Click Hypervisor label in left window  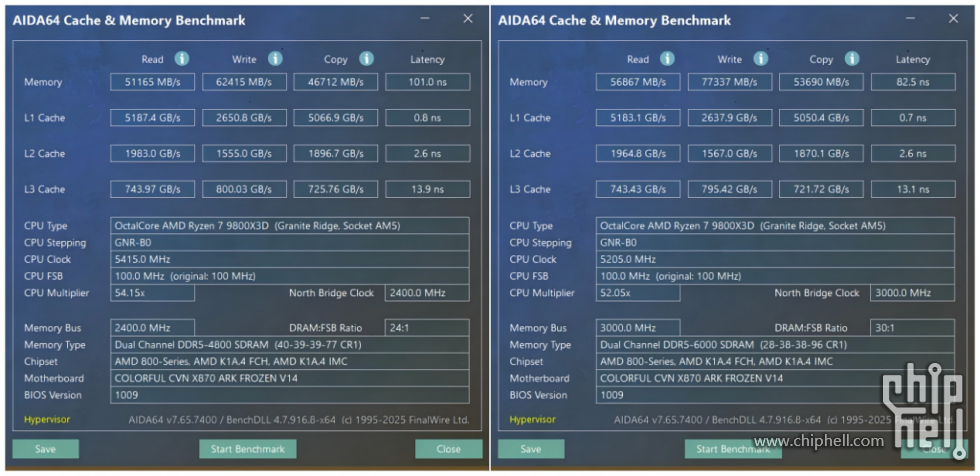coord(47,420)
